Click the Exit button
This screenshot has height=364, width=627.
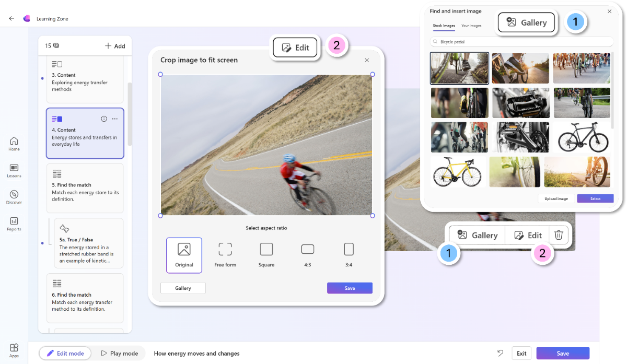click(x=521, y=354)
